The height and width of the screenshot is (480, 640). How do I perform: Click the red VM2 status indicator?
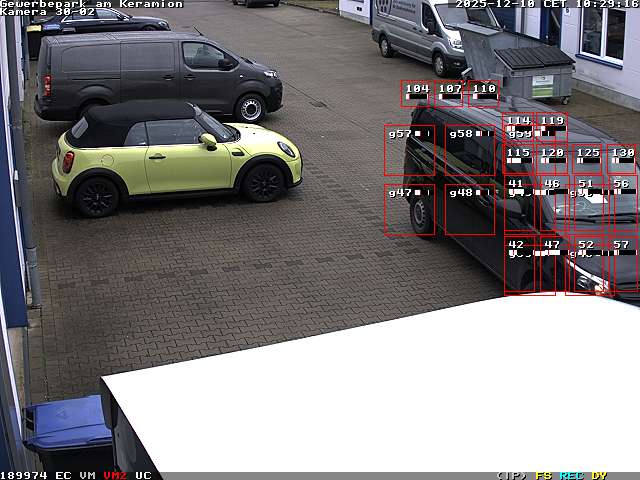[115, 475]
